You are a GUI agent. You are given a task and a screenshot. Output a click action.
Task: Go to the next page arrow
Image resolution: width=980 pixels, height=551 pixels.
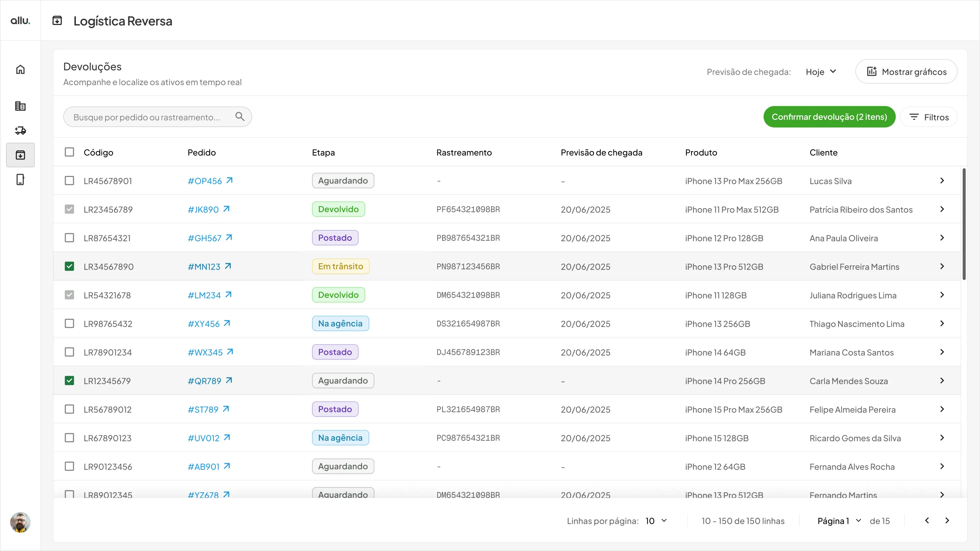point(947,521)
